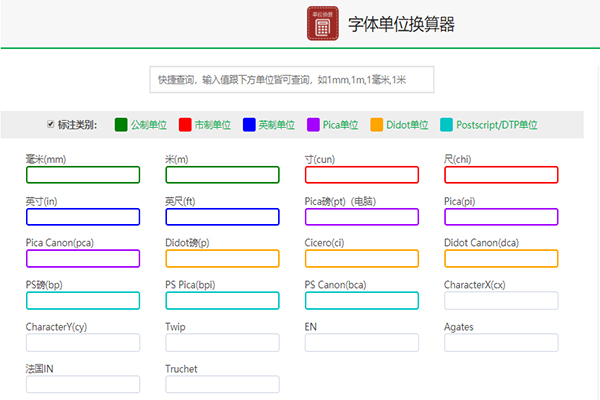The image size is (600, 400).
Task: Select the 英制单位 legend label
Action: click(277, 125)
